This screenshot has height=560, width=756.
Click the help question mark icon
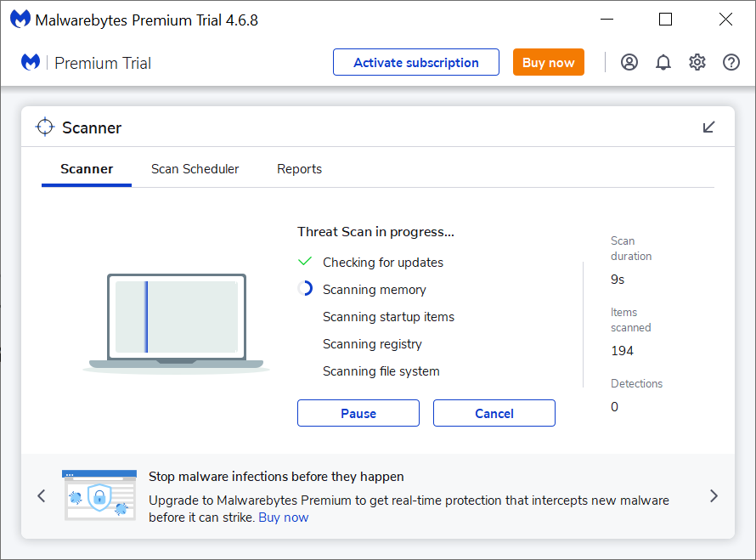coord(731,62)
